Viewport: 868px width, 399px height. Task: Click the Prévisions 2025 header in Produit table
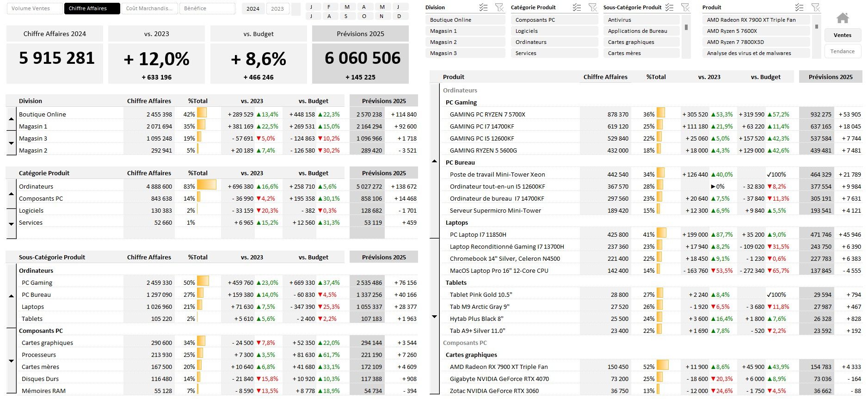tap(831, 77)
